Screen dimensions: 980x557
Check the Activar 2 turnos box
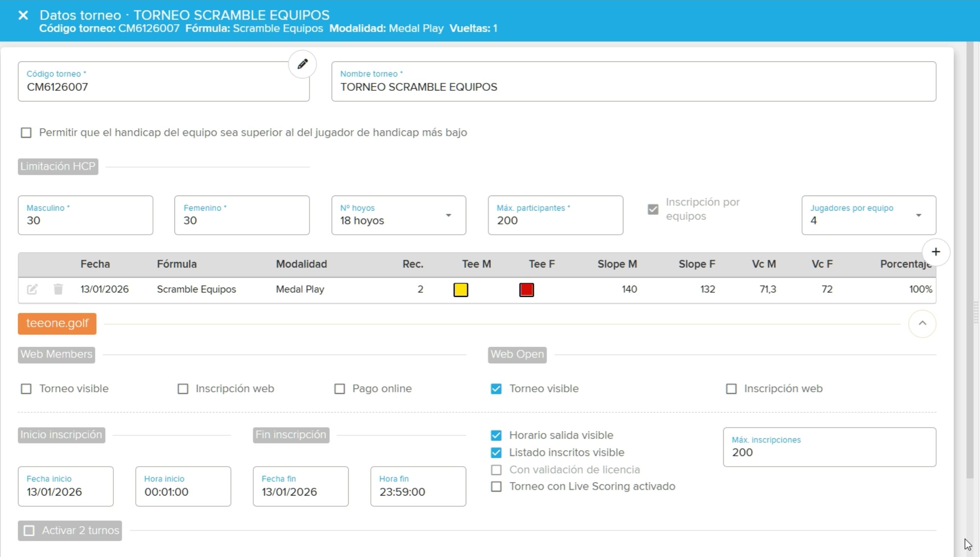[29, 531]
